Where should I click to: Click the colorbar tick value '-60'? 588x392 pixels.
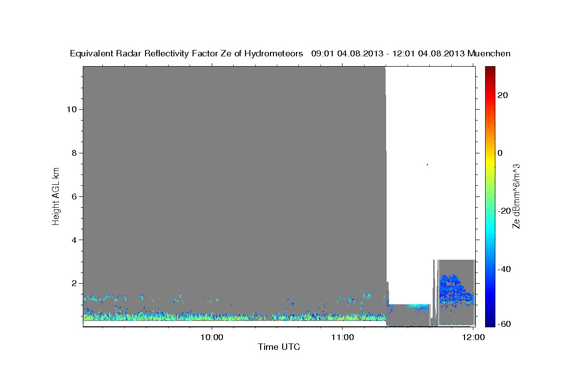(x=504, y=324)
